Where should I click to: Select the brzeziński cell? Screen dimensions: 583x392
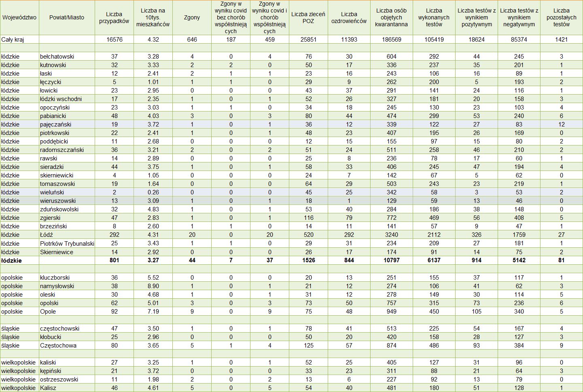67,226
